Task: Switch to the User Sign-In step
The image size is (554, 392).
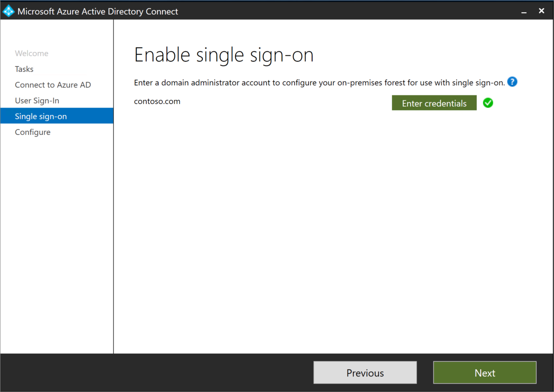Action: coord(37,101)
